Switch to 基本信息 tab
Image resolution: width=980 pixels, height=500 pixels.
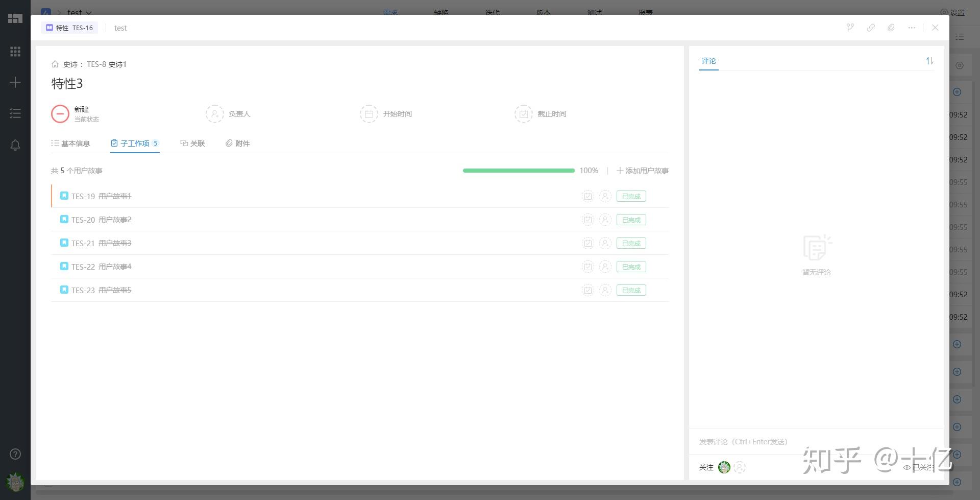point(70,143)
